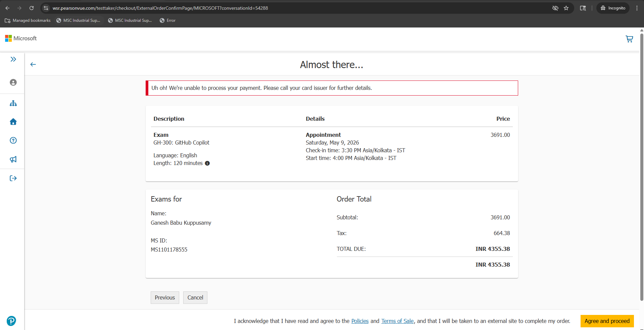Click Agree and proceed button
644x330 pixels.
tap(607, 321)
